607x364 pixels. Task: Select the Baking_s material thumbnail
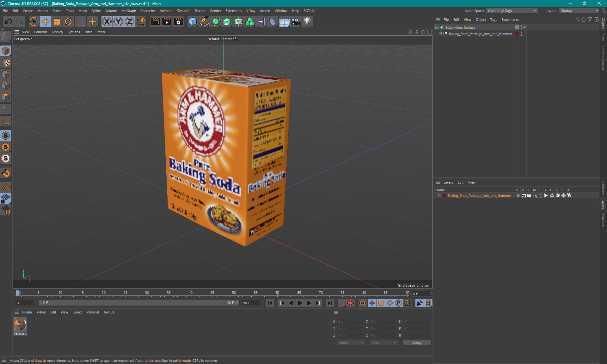[x=20, y=324]
